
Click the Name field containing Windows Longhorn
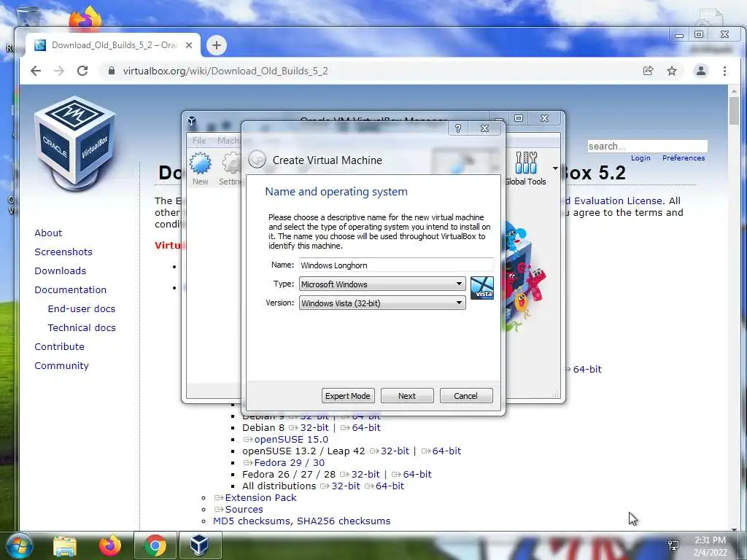[396, 265]
